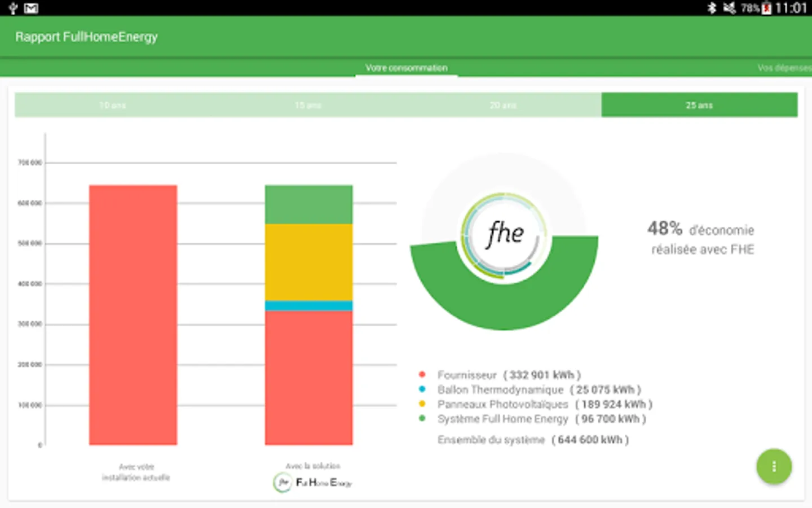This screenshot has height=508, width=812.
Task: Select the 20 ans period
Action: [x=503, y=105]
